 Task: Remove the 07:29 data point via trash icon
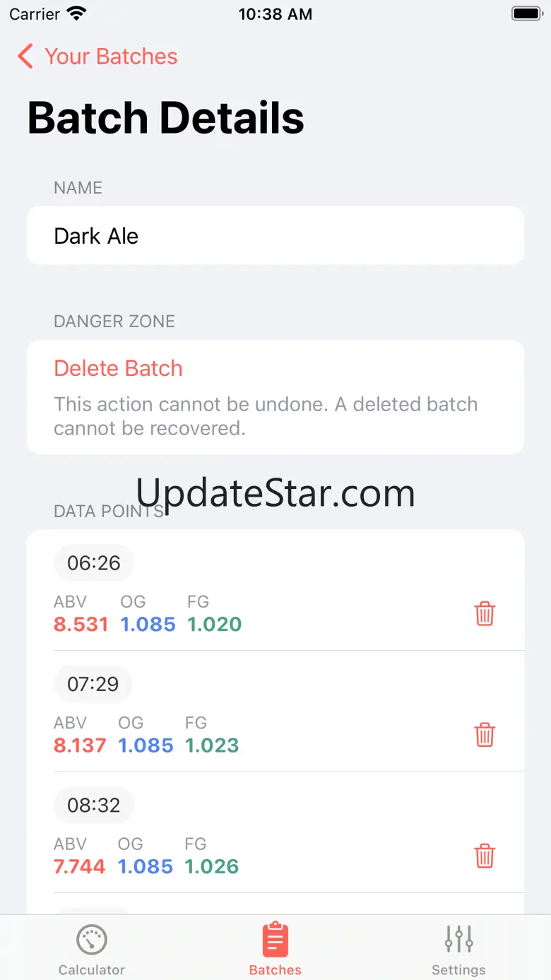click(x=485, y=734)
